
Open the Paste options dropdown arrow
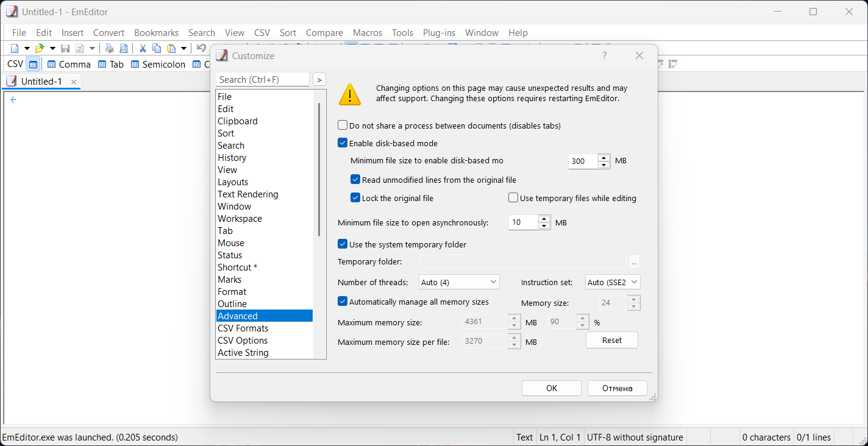click(x=183, y=48)
